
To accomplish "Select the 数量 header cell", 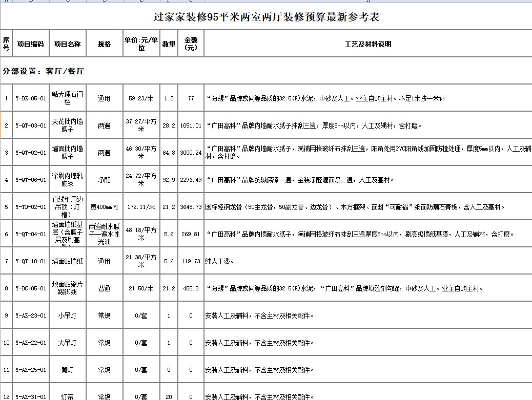I will coord(169,44).
